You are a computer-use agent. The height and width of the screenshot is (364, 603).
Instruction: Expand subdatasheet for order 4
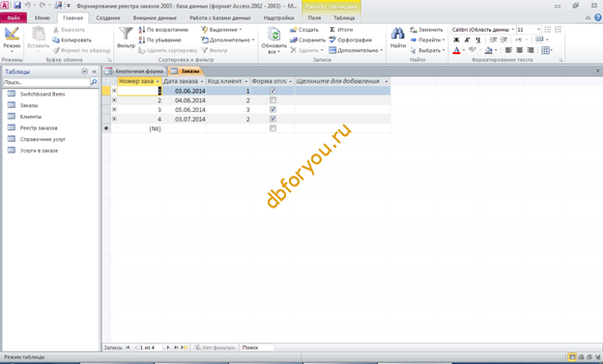pos(114,119)
